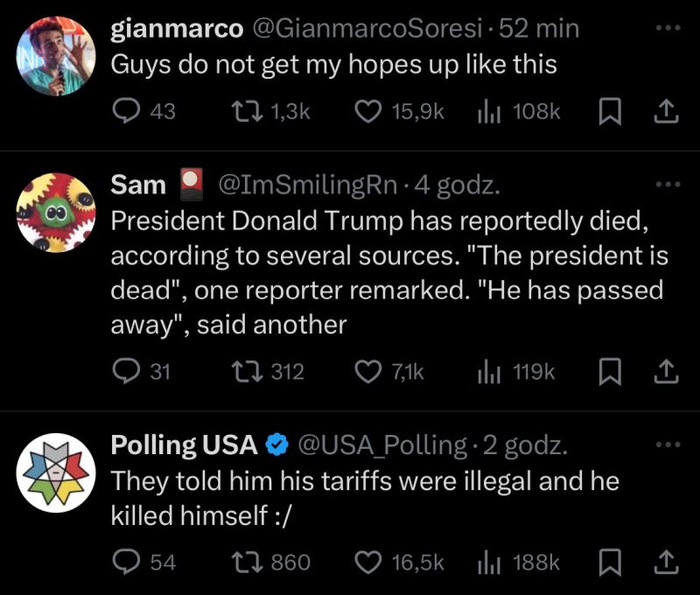Bookmark the Polling USA tweet
700x595 pixels.
tap(610, 563)
